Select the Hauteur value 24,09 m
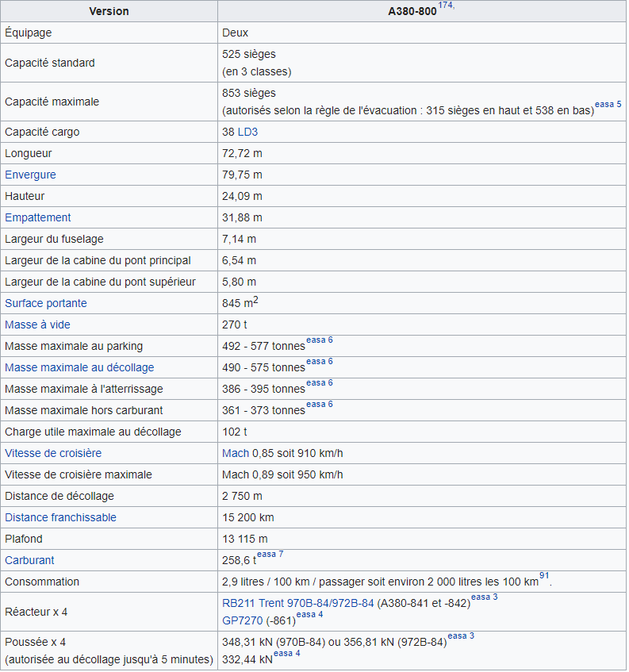 click(x=242, y=196)
